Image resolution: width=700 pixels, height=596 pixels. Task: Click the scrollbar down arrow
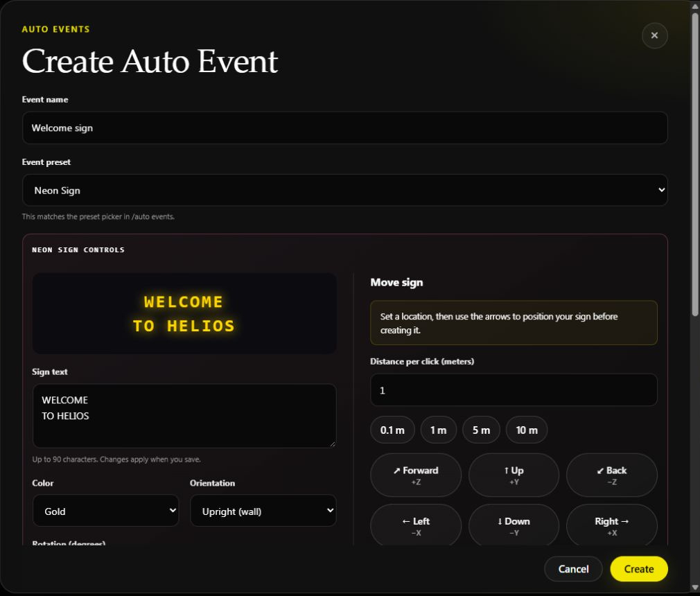coord(695,588)
